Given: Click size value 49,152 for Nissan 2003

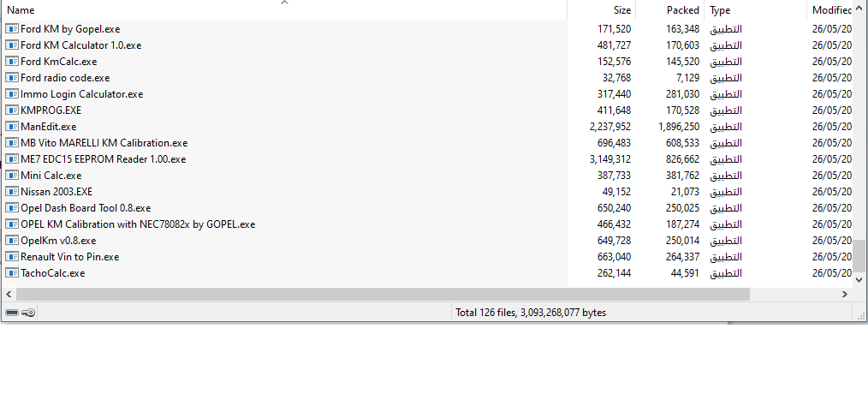Looking at the screenshot, I should pos(616,192).
